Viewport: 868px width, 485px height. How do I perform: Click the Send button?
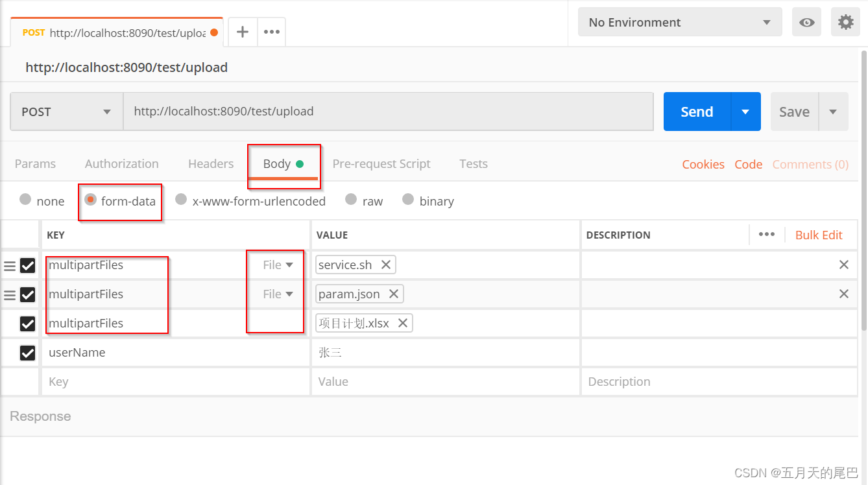click(x=695, y=111)
